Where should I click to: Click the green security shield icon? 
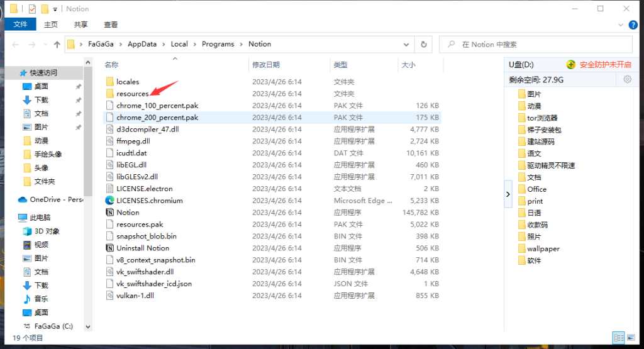point(570,65)
